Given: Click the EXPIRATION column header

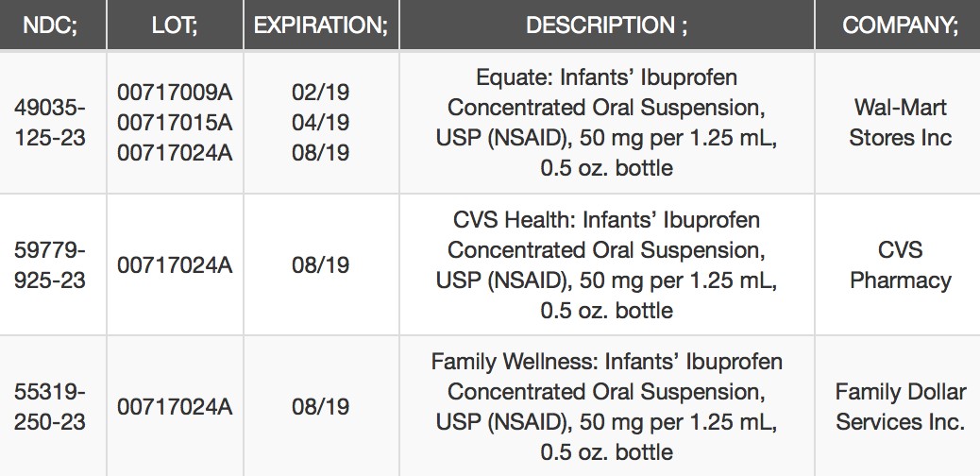Looking at the screenshot, I should 321,25.
